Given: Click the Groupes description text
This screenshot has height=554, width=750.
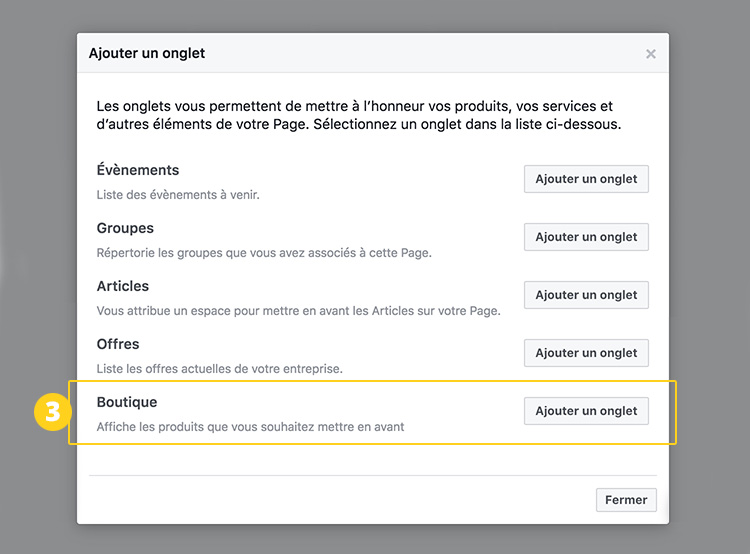Looking at the screenshot, I should (264, 253).
